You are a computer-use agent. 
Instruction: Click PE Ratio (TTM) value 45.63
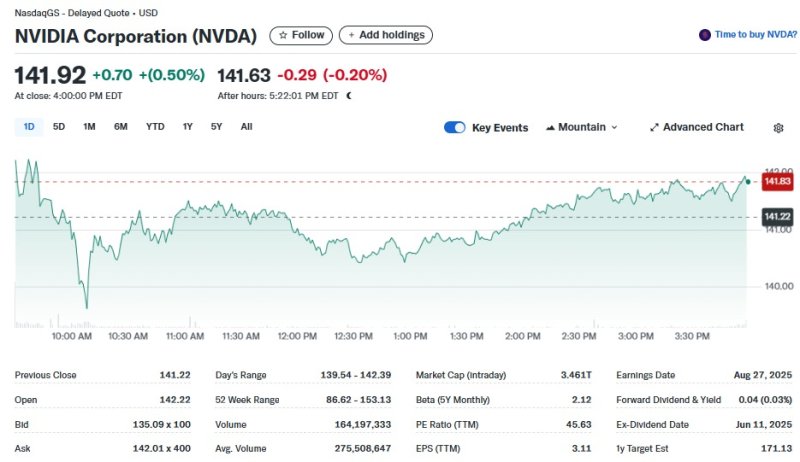[579, 425]
